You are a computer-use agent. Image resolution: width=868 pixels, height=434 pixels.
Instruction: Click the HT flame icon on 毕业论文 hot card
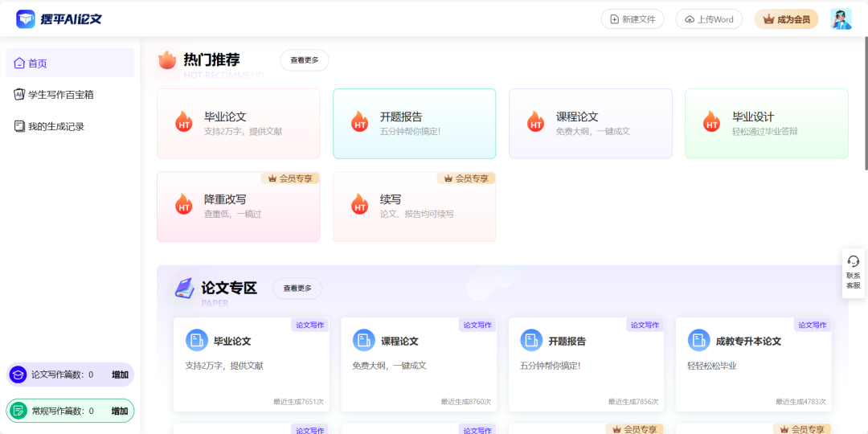click(x=184, y=121)
